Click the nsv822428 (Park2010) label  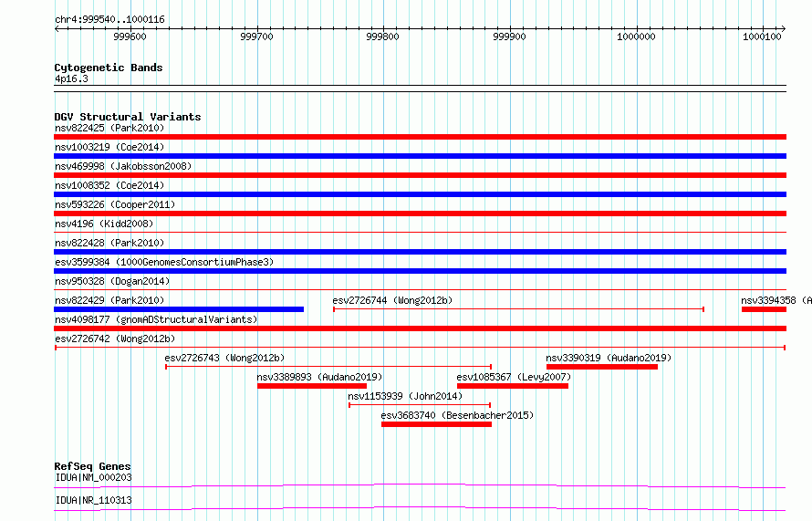point(109,243)
